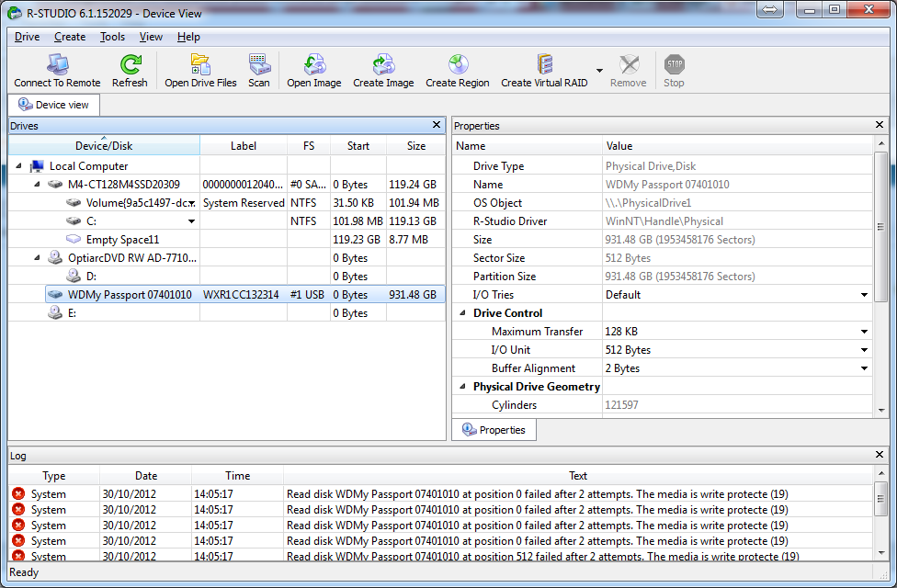Collapse the Drive Control property group
Viewport: 897px width, 588px height.
pyautogui.click(x=463, y=313)
